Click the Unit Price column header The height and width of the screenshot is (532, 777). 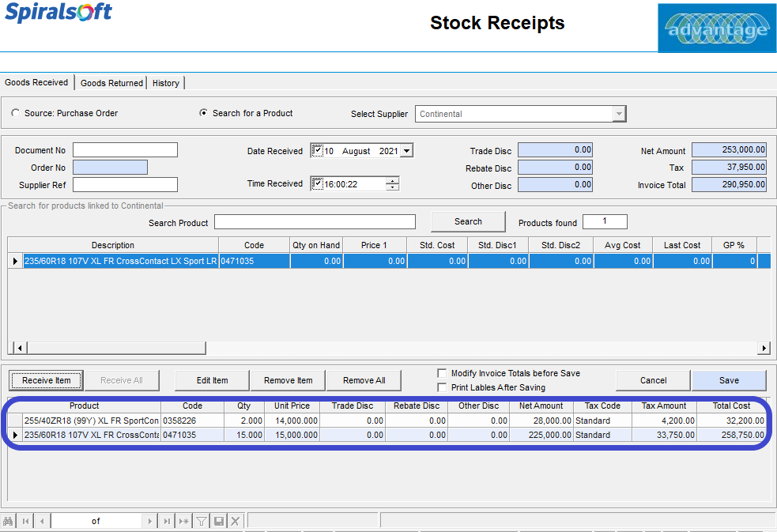(292, 406)
